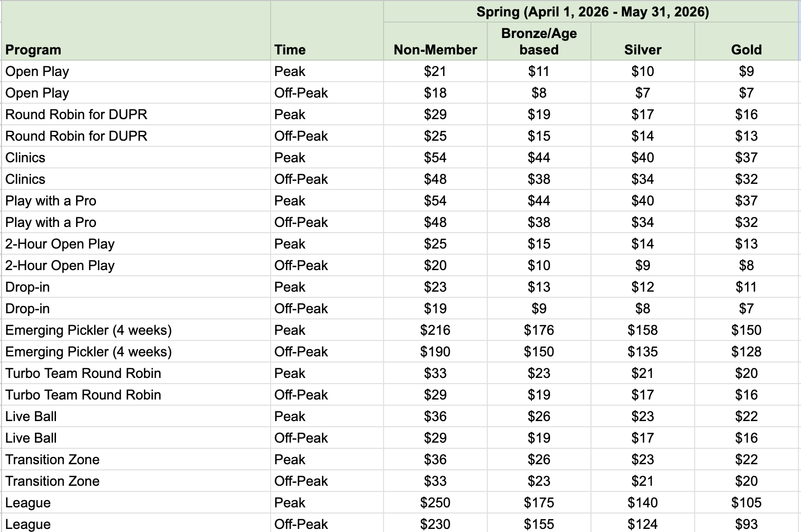801x532 pixels.
Task: Click the Spring date range merged header
Action: [x=592, y=12]
